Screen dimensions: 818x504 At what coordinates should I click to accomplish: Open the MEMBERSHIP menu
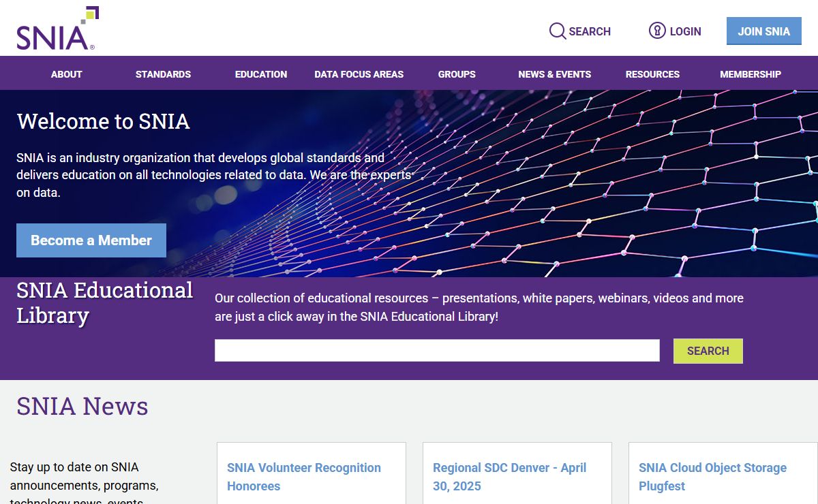(x=751, y=74)
